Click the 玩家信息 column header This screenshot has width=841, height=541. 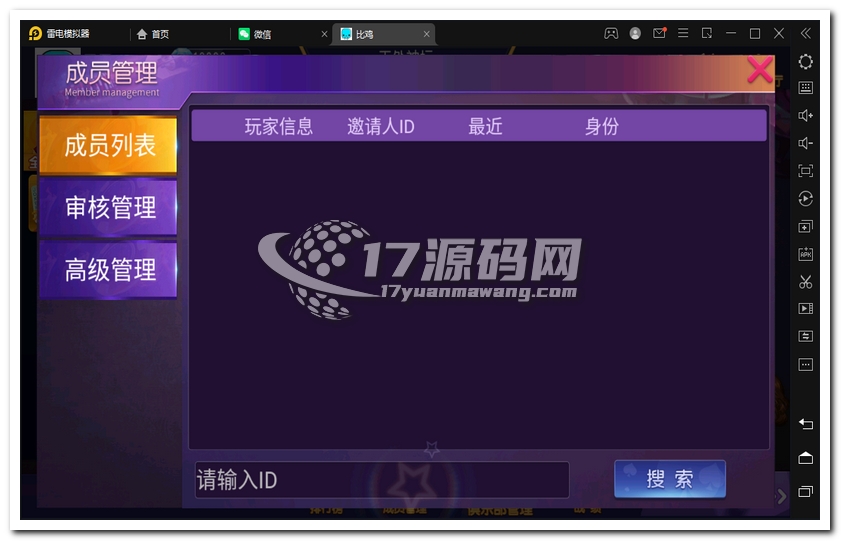pyautogui.click(x=279, y=127)
